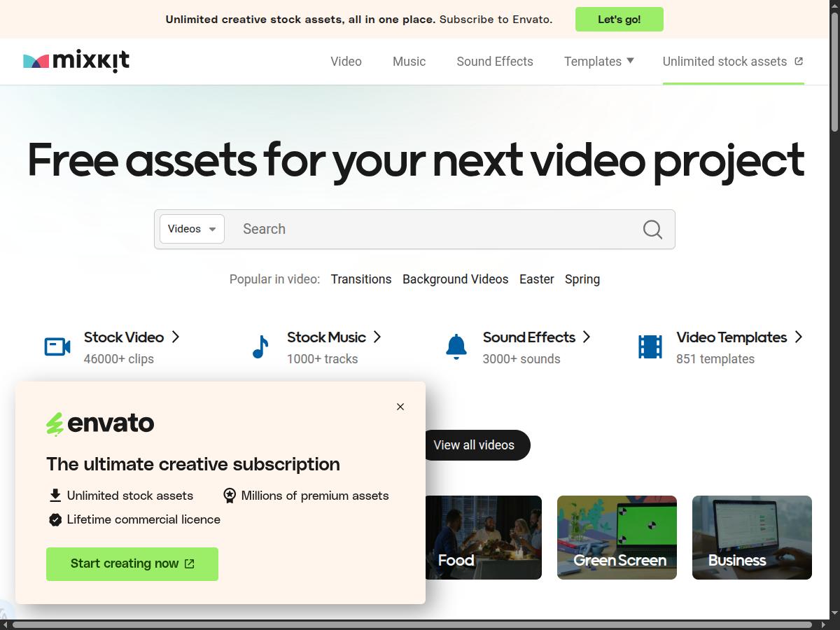Expand the Templates menu
Screen dimensions: 840x630
pyautogui.click(x=598, y=62)
